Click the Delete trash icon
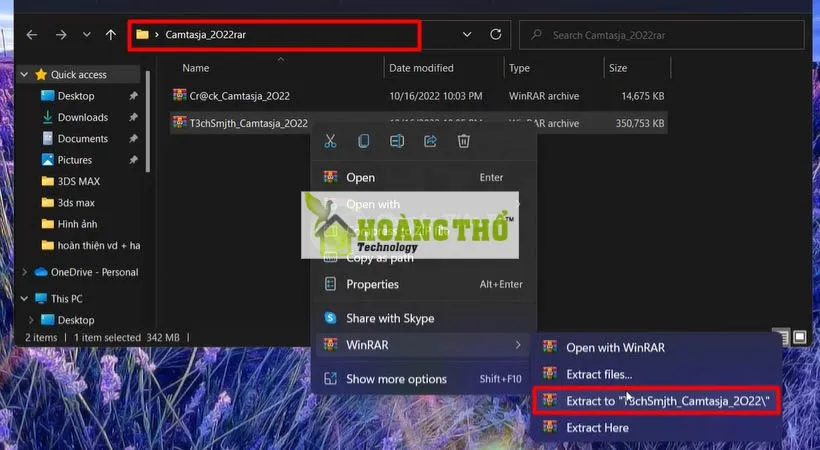This screenshot has height=450, width=820. tap(464, 141)
